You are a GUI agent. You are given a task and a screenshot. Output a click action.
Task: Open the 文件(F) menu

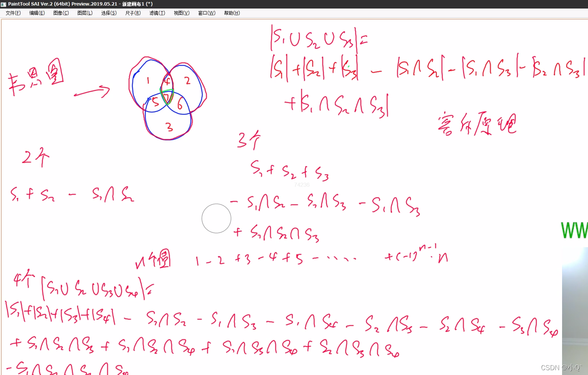(x=13, y=13)
